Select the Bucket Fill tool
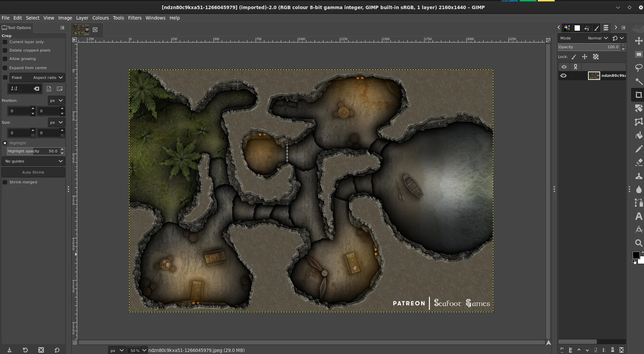Screen dimensions: 644x354 639,136
